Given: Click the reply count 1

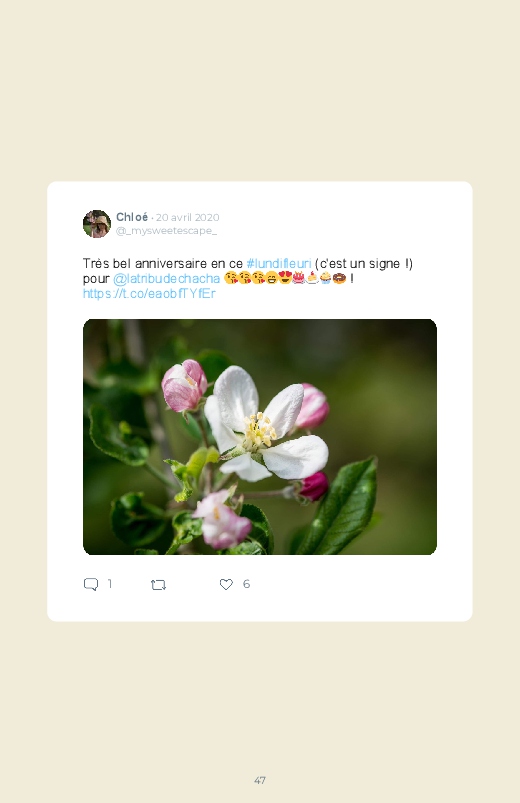Looking at the screenshot, I should pyautogui.click(x=110, y=584).
